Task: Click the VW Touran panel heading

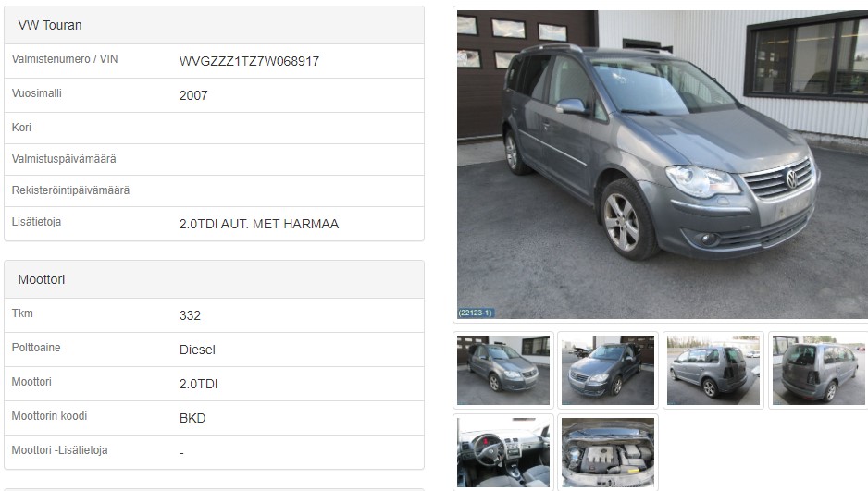Action: point(50,26)
